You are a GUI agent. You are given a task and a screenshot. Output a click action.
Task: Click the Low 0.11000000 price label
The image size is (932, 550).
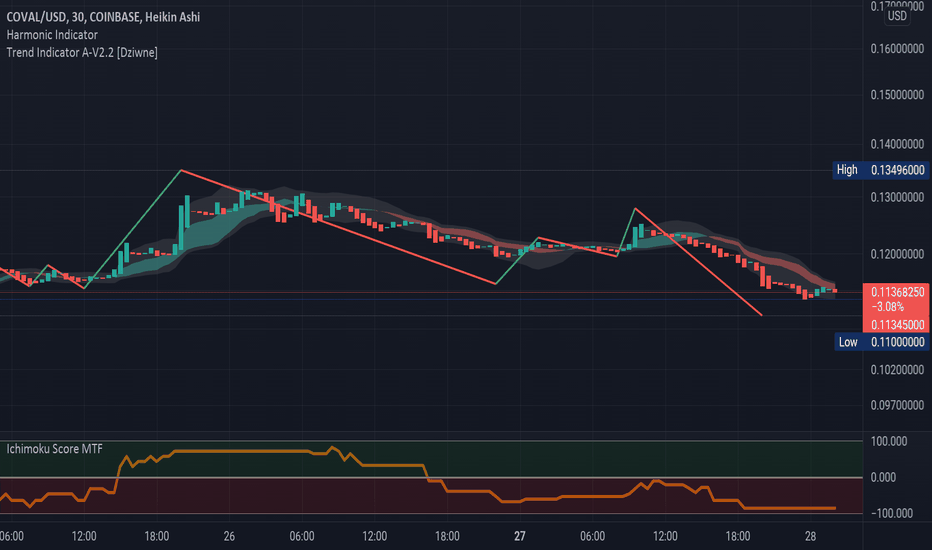(881, 342)
